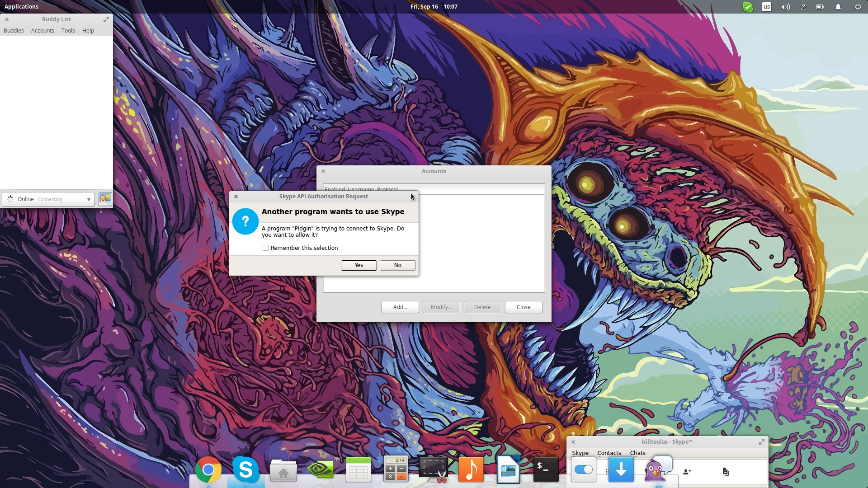Click the download arrow dock icon
This screenshot has height=488, width=868.
[x=621, y=469]
